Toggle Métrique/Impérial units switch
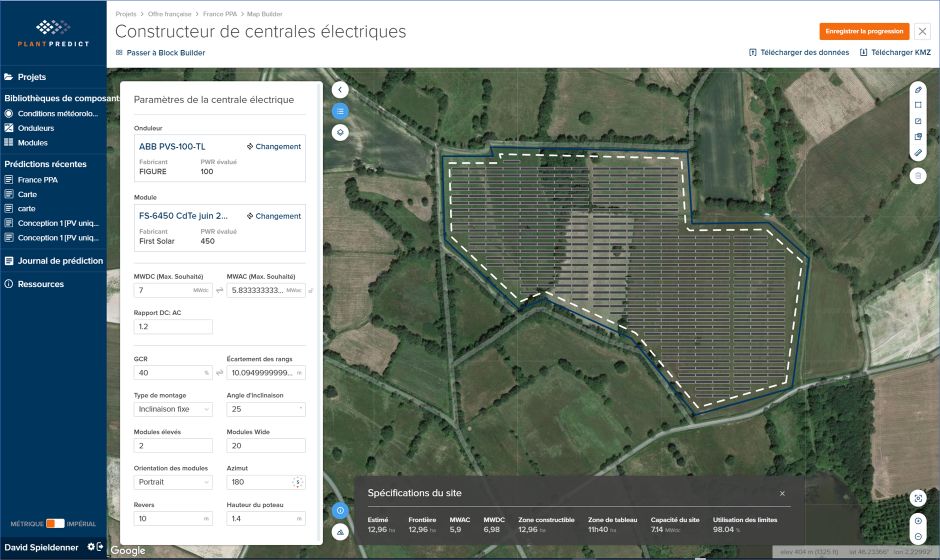The height and width of the screenshot is (560, 940). 55,523
